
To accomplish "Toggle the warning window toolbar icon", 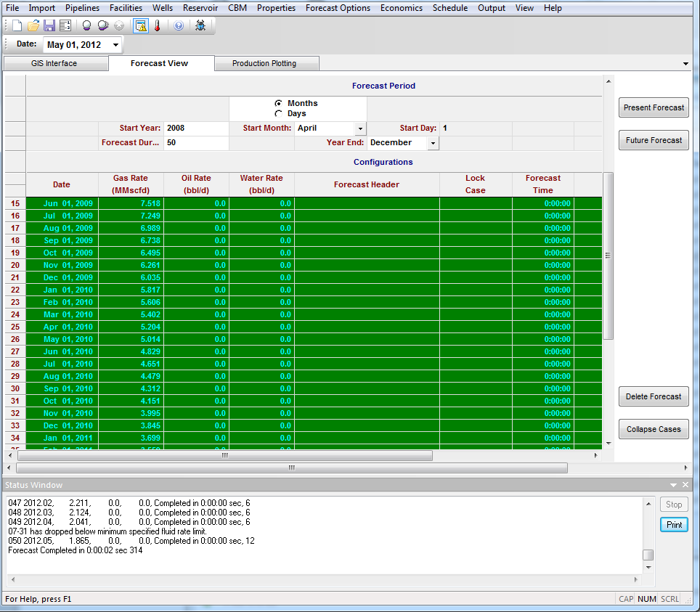I will (141, 25).
